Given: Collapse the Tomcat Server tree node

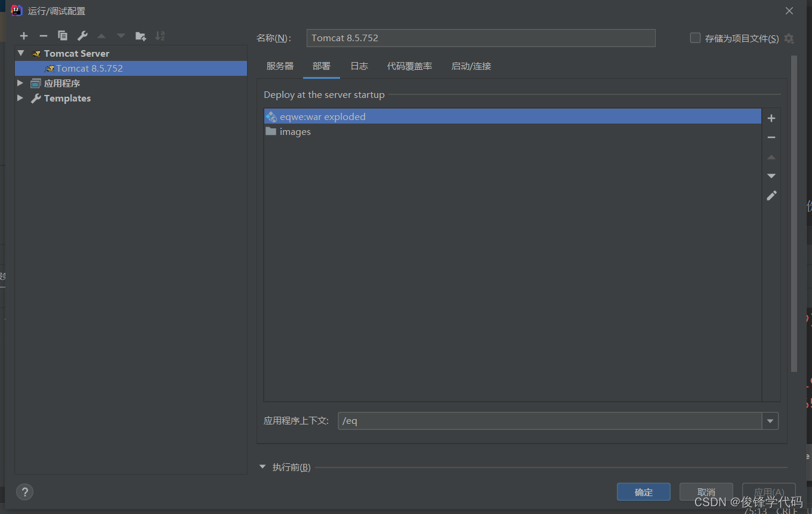Looking at the screenshot, I should 21,53.
